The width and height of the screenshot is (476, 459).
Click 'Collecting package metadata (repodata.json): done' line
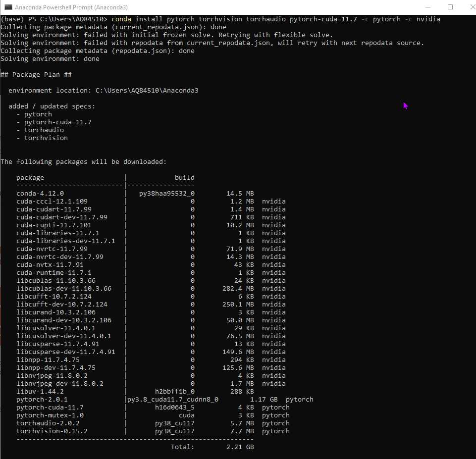click(98, 51)
